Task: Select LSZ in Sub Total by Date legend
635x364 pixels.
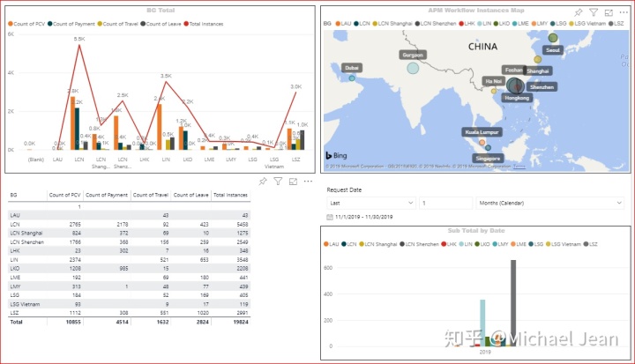Action: pos(590,244)
